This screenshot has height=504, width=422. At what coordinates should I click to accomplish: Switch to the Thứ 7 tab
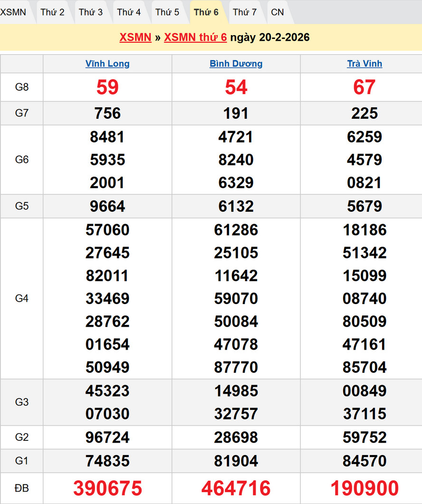point(245,12)
